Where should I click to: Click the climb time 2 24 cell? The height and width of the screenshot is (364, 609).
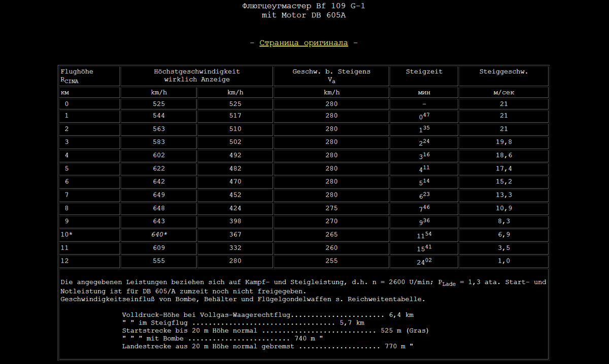tap(424, 142)
